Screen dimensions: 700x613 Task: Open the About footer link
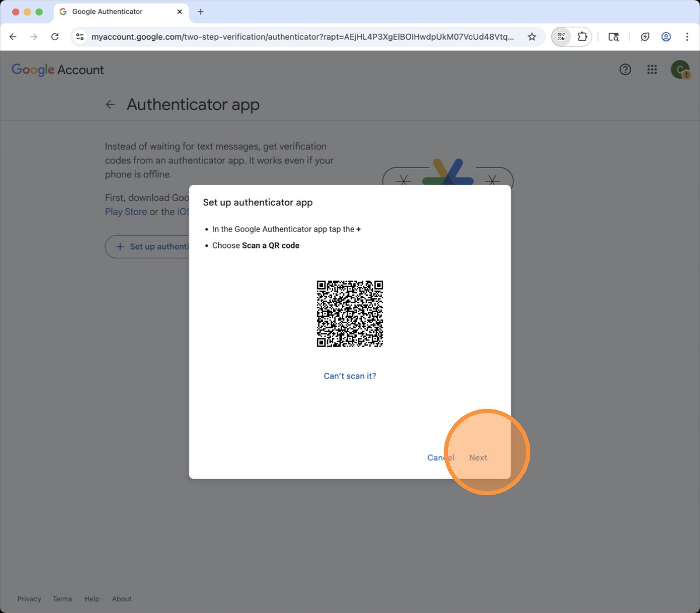pos(122,599)
